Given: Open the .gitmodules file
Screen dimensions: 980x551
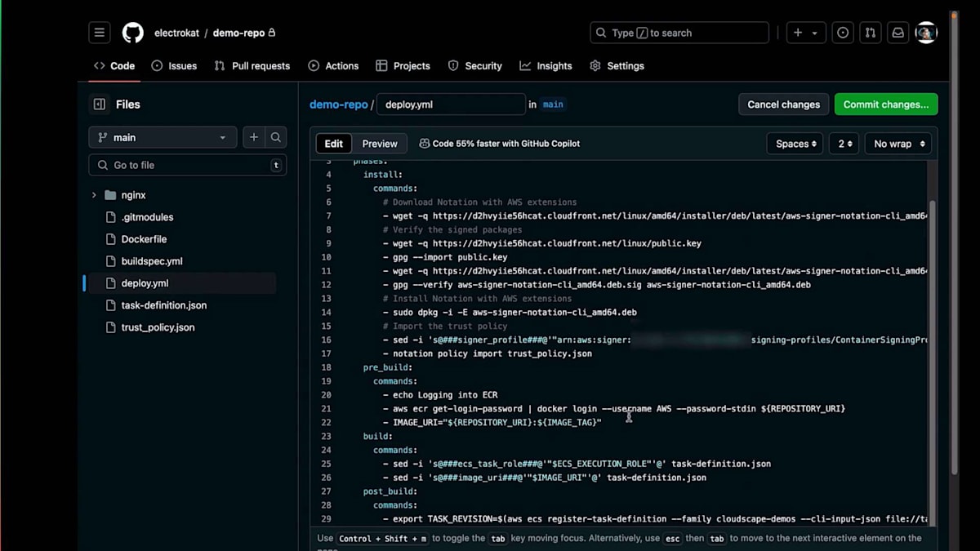Looking at the screenshot, I should coord(147,217).
